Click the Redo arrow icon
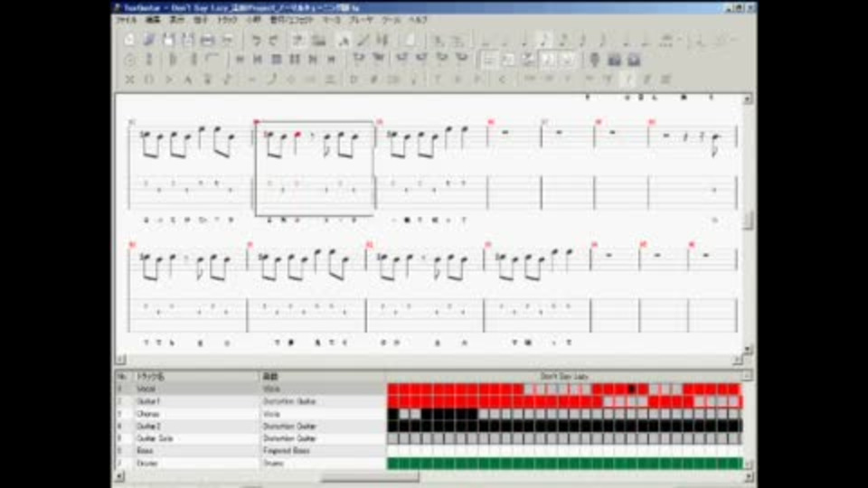Viewport: 868px width, 488px height. point(274,40)
